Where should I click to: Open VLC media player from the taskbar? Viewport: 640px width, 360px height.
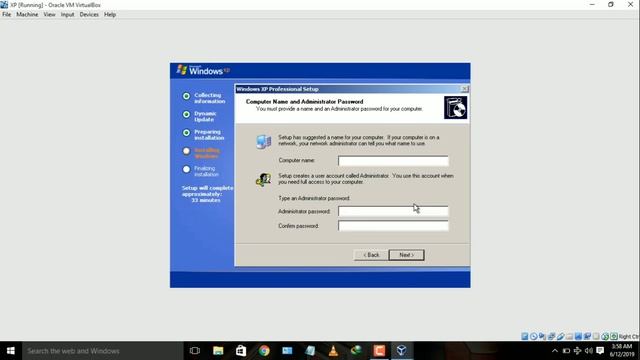click(x=333, y=351)
